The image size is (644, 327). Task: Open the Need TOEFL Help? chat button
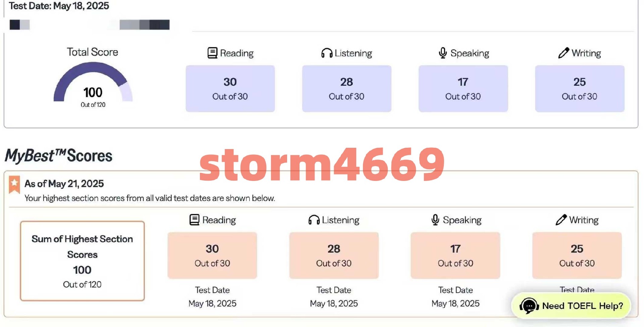tap(571, 306)
